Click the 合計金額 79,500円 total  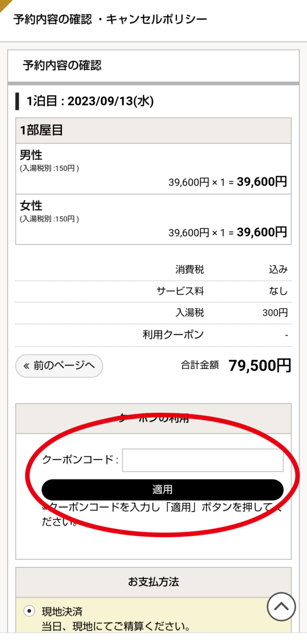pos(236,365)
